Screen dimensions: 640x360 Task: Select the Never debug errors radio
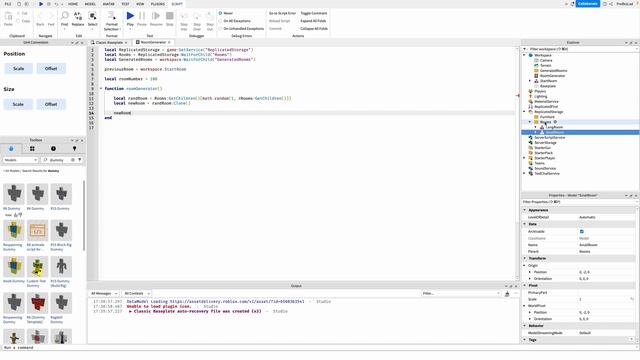point(220,13)
